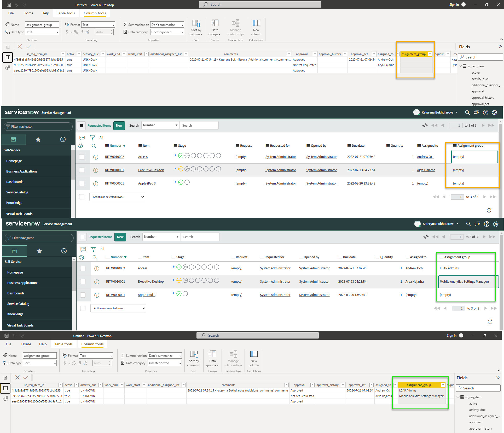Open the Summarization dropdown
Viewport: 504px width, 433px height.
pyautogui.click(x=167, y=25)
